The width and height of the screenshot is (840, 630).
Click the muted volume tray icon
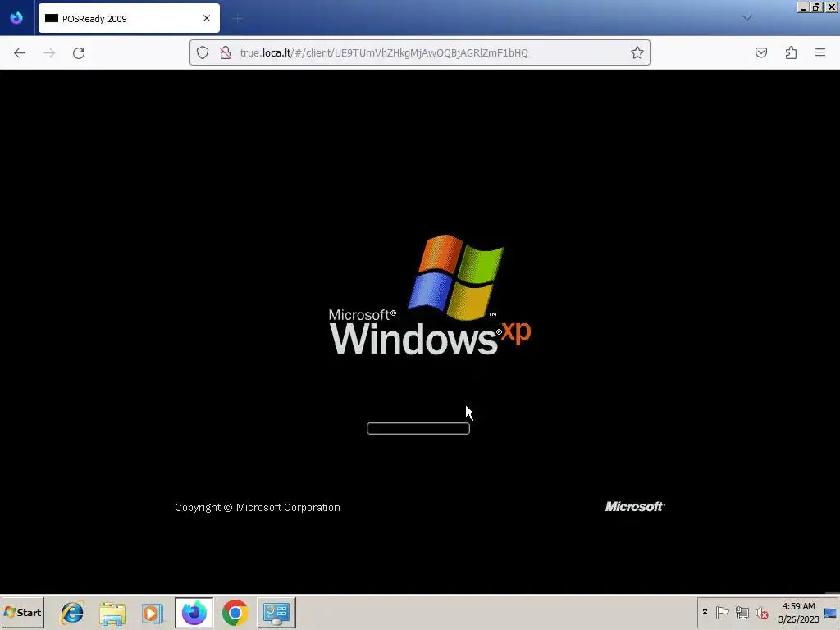pos(762,612)
